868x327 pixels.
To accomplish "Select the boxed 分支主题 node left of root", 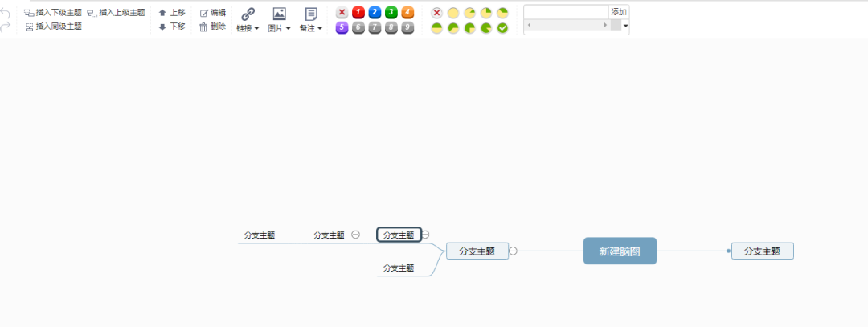I will point(477,251).
